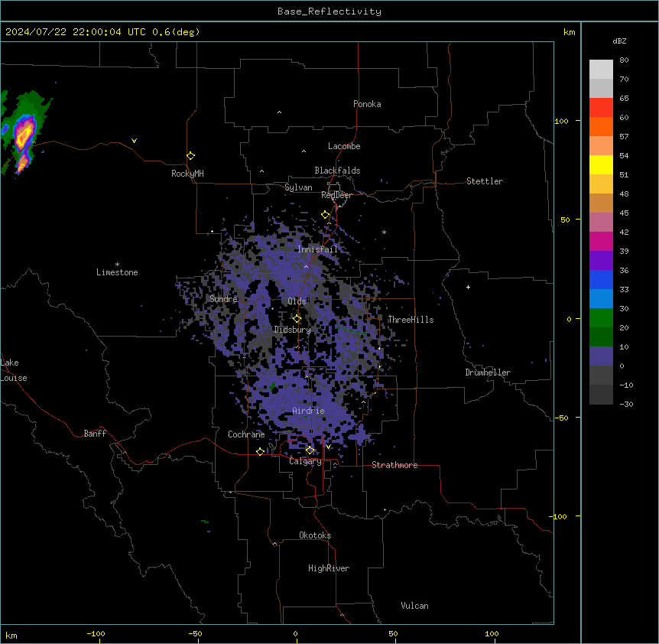659x644 pixels.
Task: Click the Sundre city label
Action: pyautogui.click(x=223, y=299)
